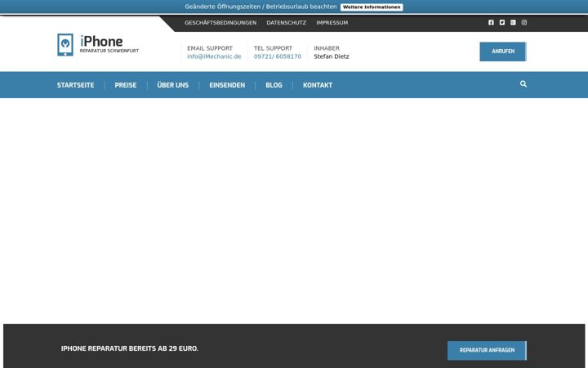Open the Blog menu item
This screenshot has height=368, width=588.
(x=274, y=85)
